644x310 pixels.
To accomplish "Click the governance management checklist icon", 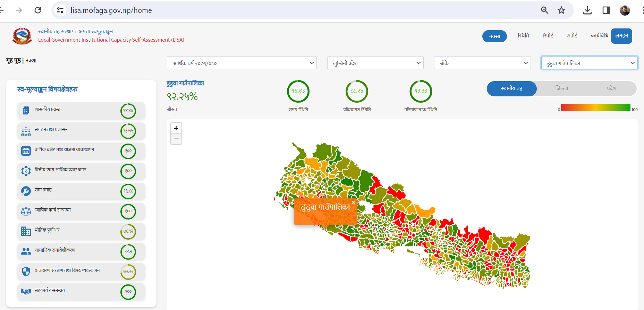I will pos(26,111).
